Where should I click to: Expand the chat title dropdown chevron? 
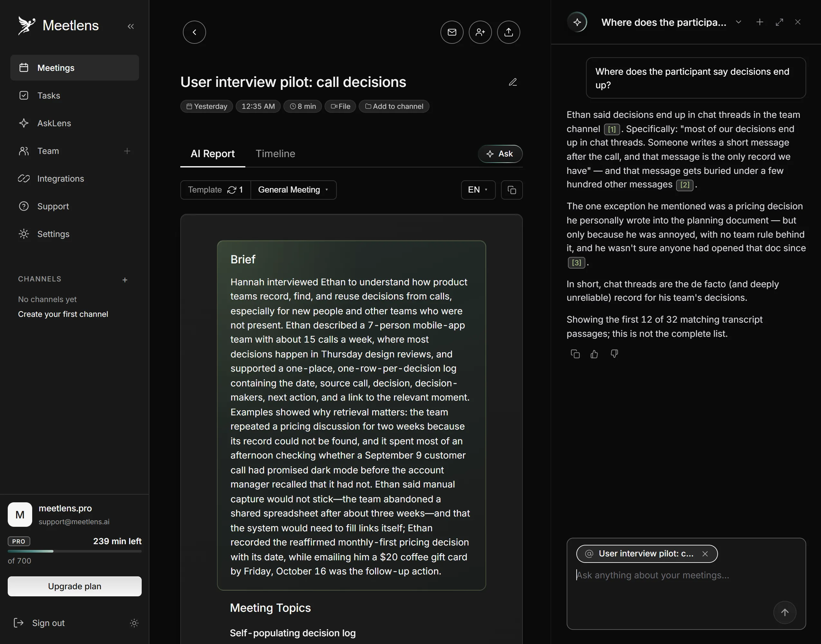click(x=739, y=22)
